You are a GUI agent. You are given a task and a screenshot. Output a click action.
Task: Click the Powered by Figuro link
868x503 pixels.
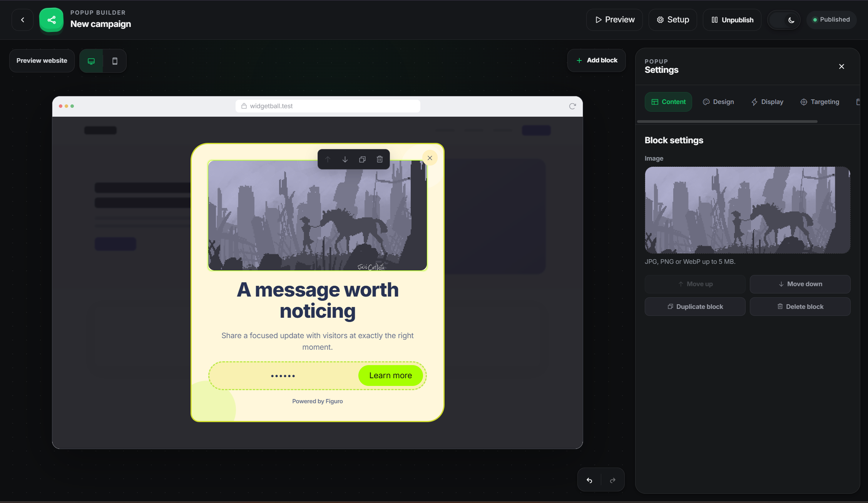317,401
